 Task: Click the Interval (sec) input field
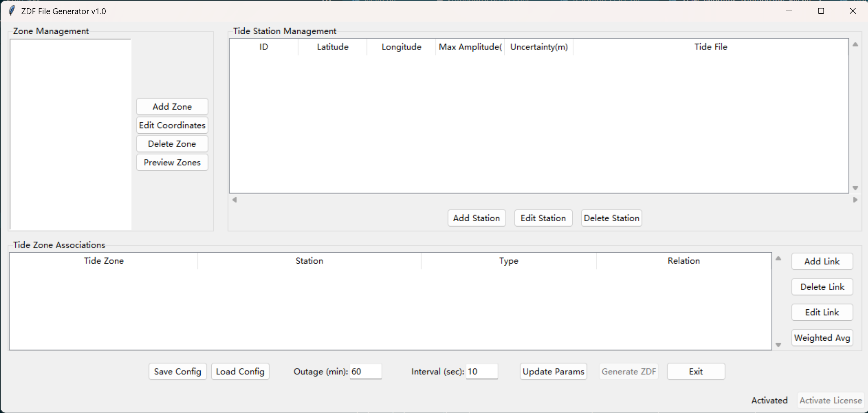pos(482,371)
